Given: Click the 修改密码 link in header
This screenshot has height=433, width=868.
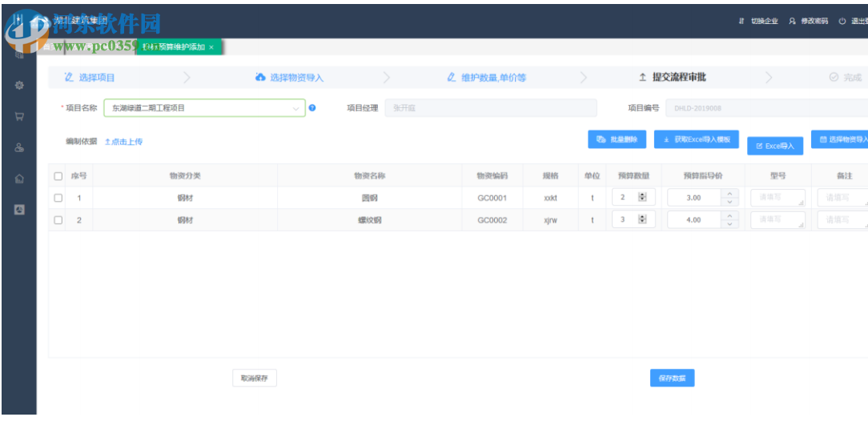Looking at the screenshot, I should click(814, 21).
